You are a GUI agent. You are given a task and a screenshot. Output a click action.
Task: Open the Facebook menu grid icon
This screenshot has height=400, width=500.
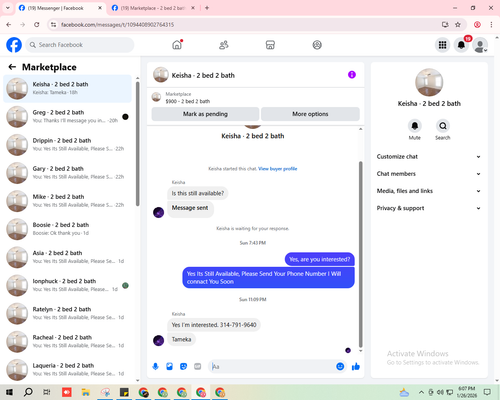(442, 45)
